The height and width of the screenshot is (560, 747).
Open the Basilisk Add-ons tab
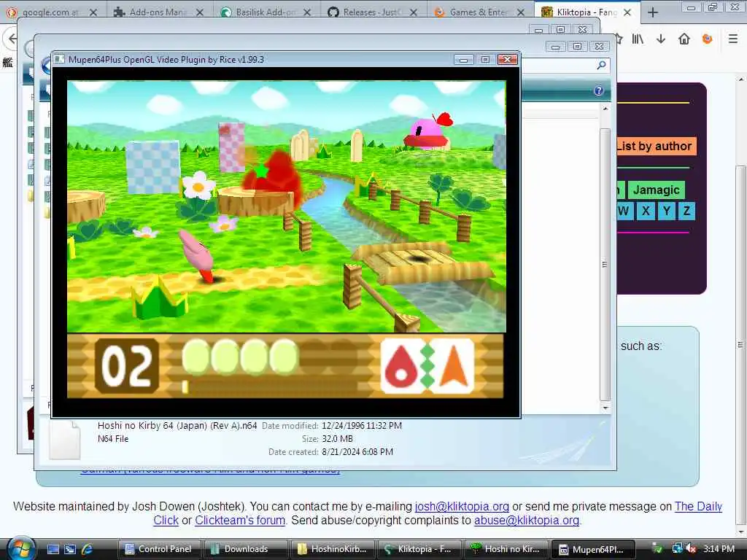[266, 12]
